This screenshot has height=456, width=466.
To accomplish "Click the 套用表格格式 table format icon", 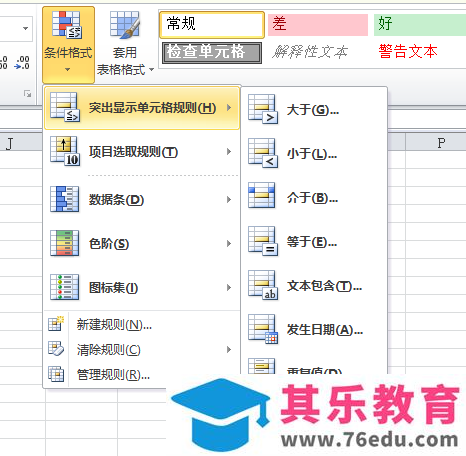I will (125, 25).
